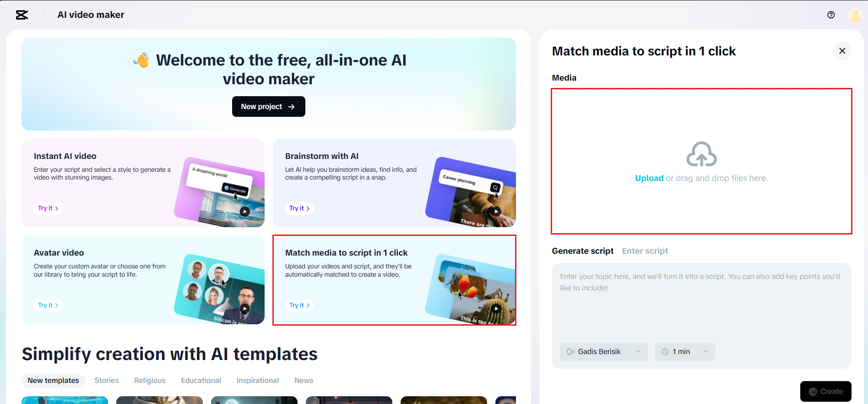The width and height of the screenshot is (868, 404).
Task: Click Try it under Brainstorm with AI
Action: (299, 208)
